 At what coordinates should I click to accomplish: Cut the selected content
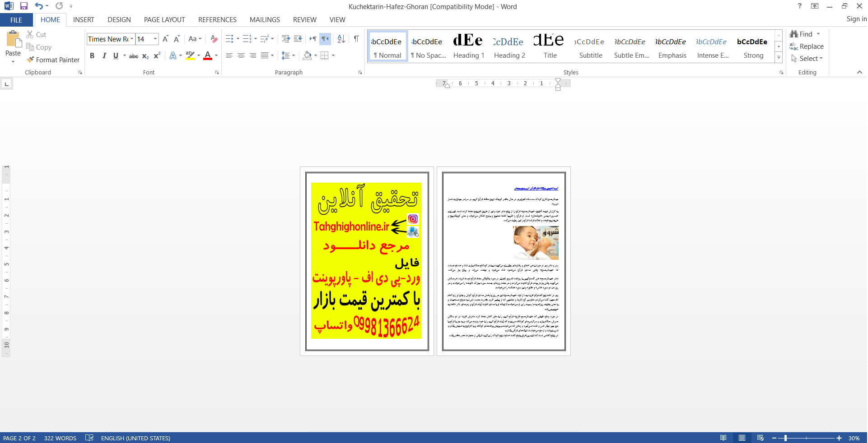tap(36, 34)
